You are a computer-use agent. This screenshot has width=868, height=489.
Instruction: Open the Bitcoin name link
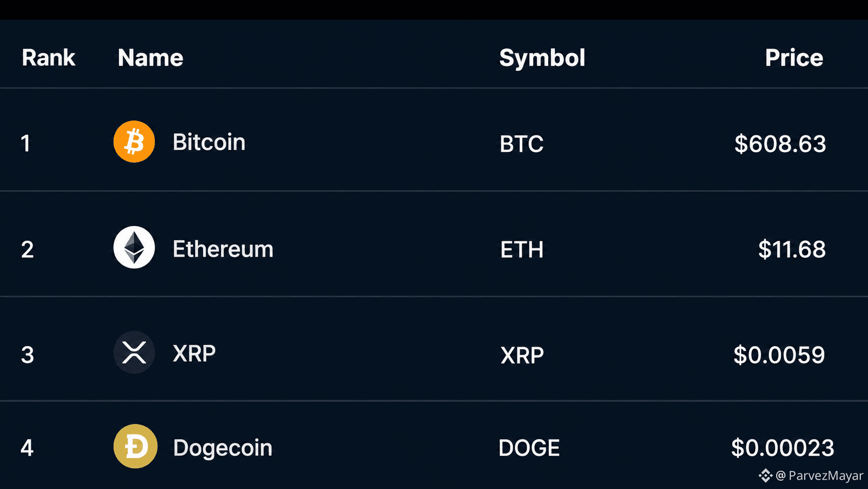pos(209,142)
